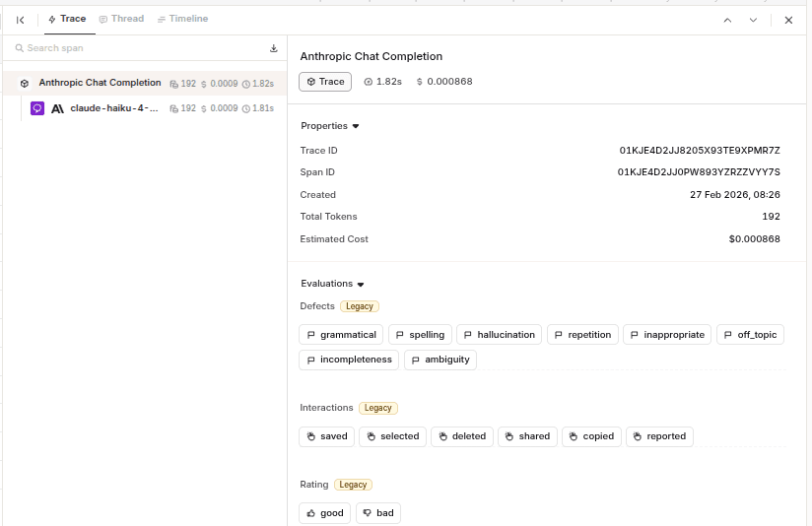
Task: Toggle the repetition defect tag
Action: coord(582,335)
